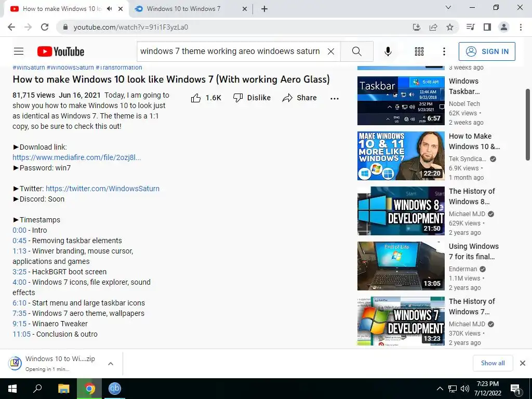
Task: Bookmark this page with the star icon
Action: click(x=450, y=27)
